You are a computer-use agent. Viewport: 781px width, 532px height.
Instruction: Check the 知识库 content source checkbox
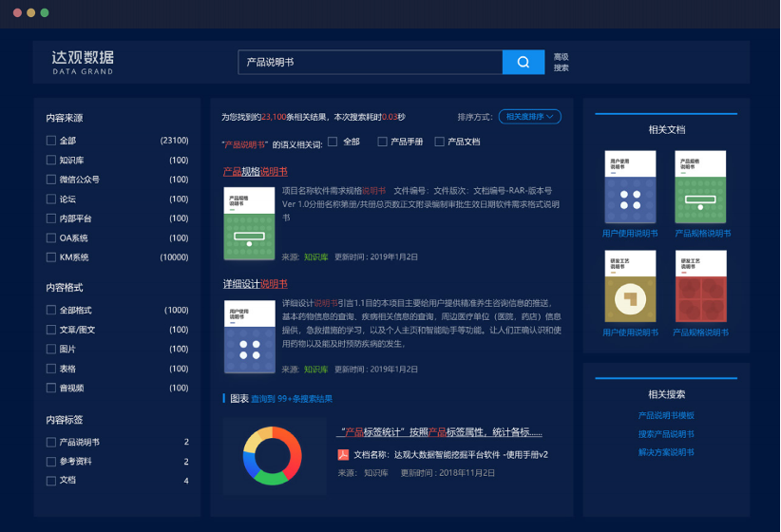coord(51,161)
